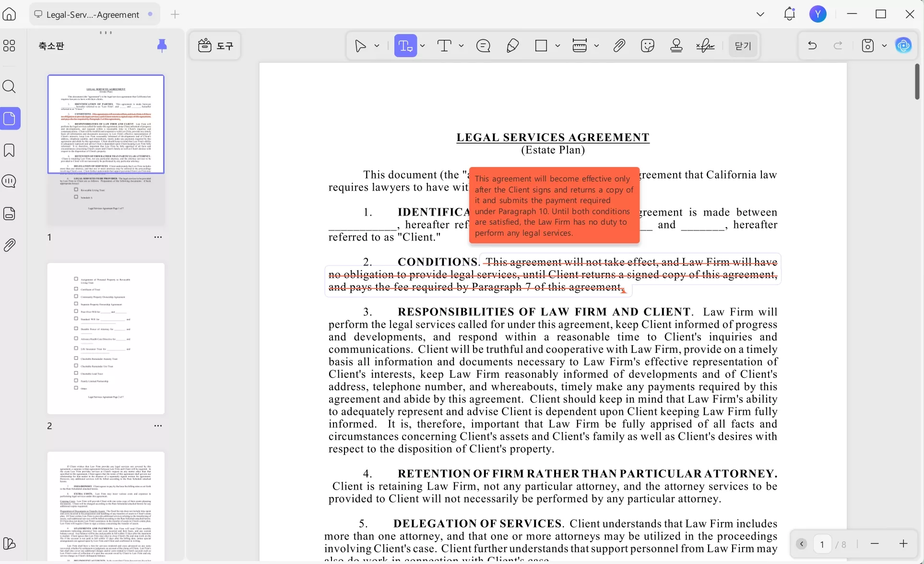The image size is (924, 564).
Task: Expand the text tool dropdown arrow
Action: click(461, 46)
